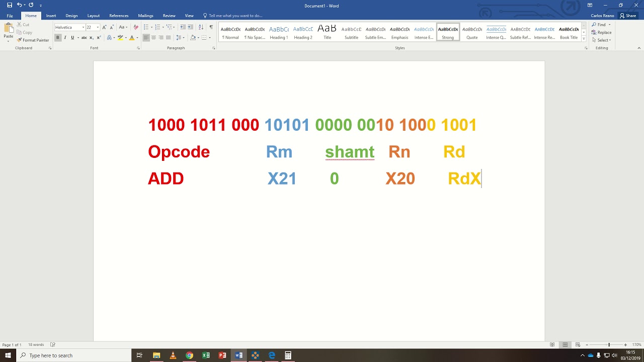Switch to the Design tab

click(x=71, y=16)
